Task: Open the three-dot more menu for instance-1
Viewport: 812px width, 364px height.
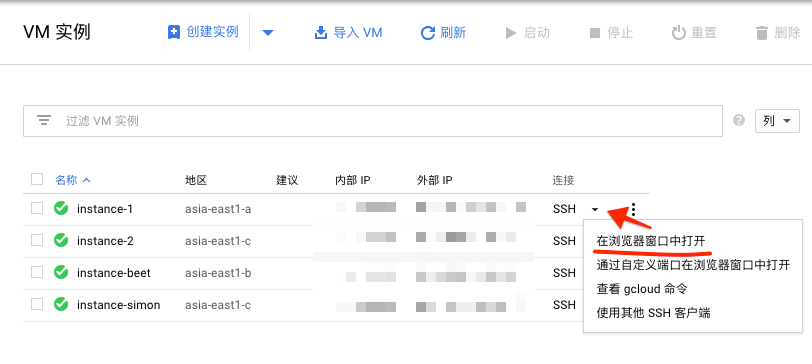Action: [633, 209]
